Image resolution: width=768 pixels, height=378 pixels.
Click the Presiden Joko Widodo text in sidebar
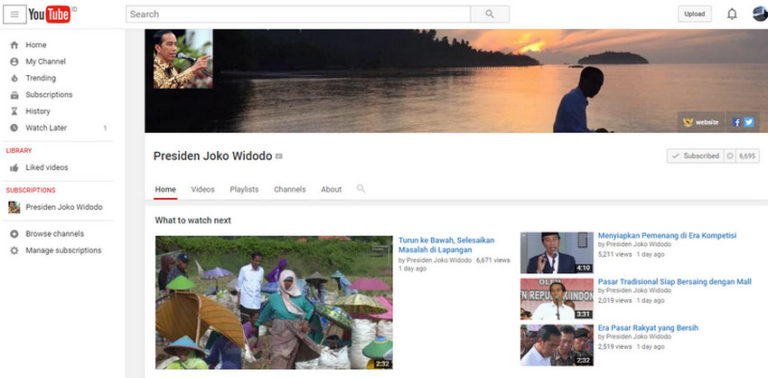click(x=64, y=207)
